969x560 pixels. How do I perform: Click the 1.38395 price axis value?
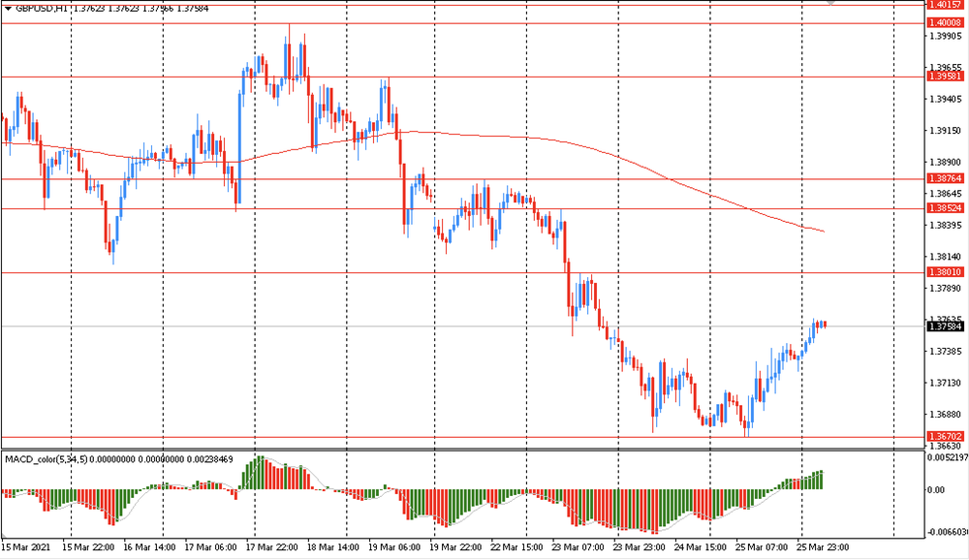tap(946, 225)
